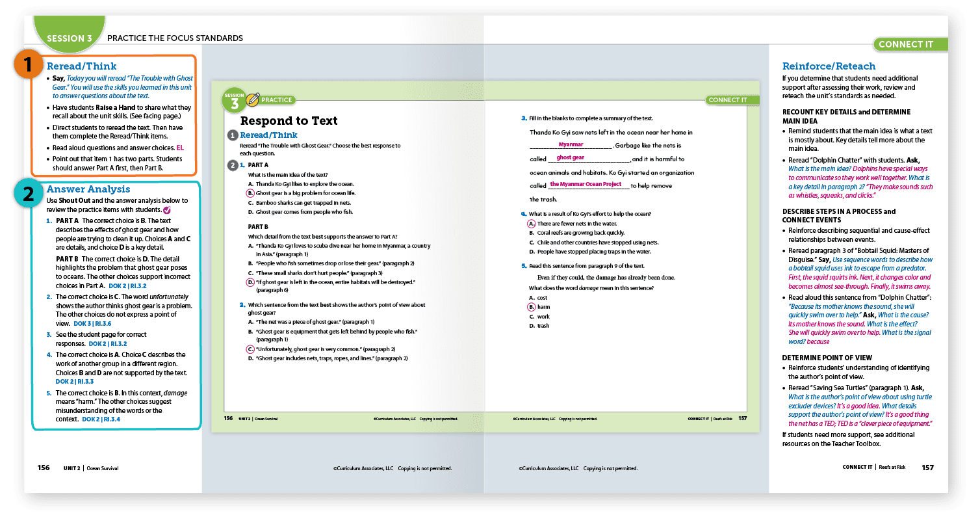The height and width of the screenshot is (517, 980).
Task: Click the blank filled with 'Myanmar'
Action: point(571,145)
